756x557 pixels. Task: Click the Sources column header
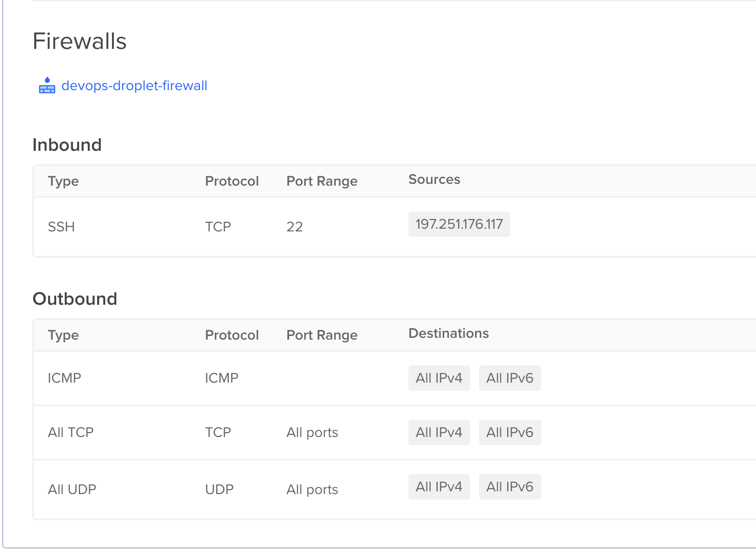tap(434, 179)
